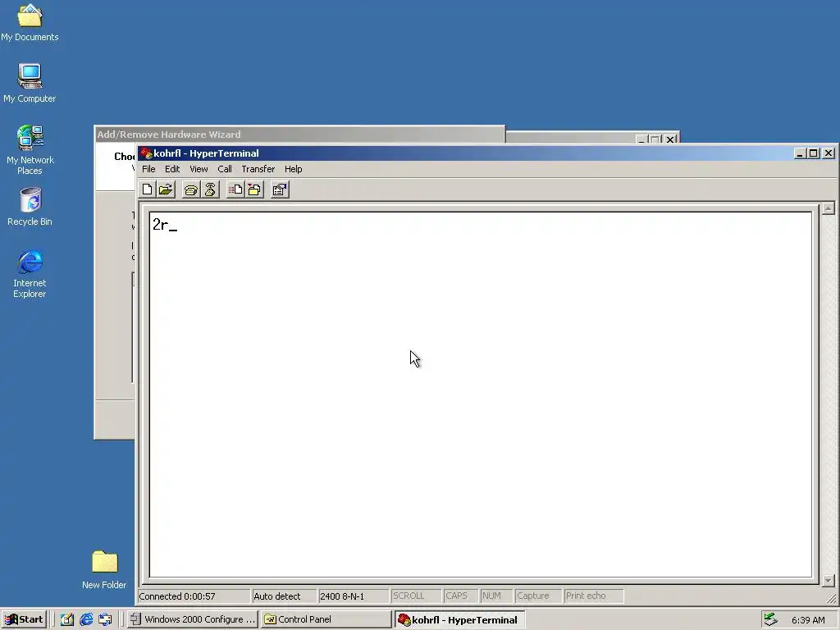Select the My Documents desktop icon

pyautogui.click(x=30, y=23)
